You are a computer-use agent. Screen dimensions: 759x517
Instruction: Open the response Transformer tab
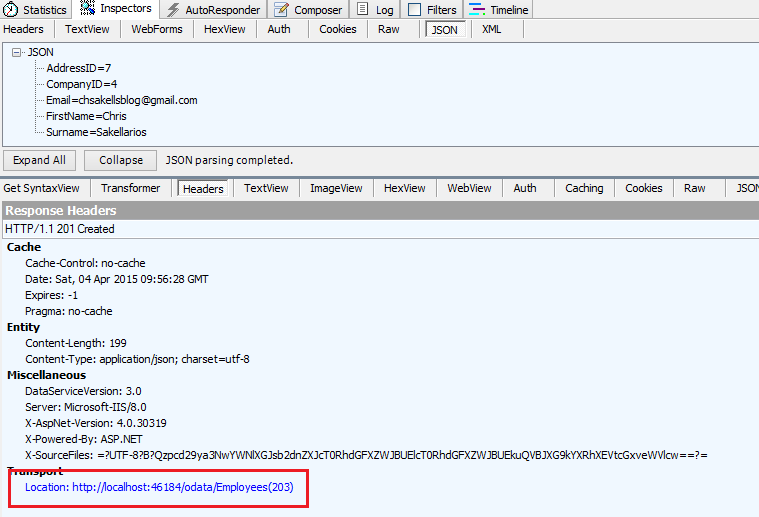(x=130, y=188)
